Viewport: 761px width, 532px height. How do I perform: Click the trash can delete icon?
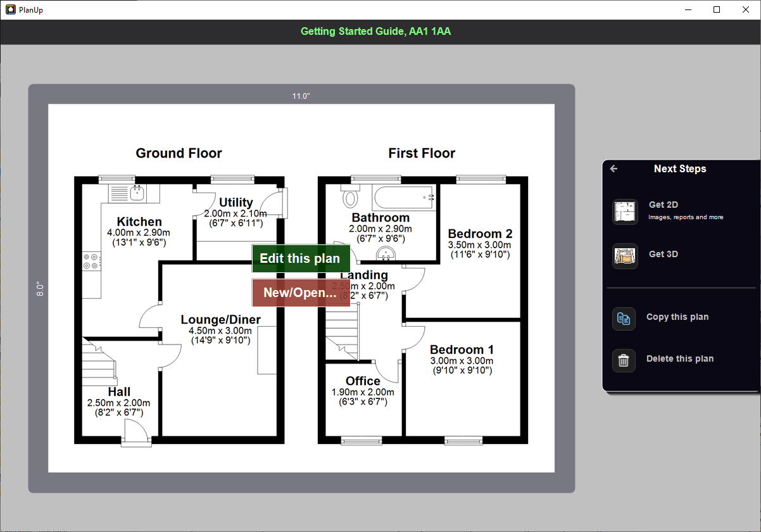click(624, 360)
